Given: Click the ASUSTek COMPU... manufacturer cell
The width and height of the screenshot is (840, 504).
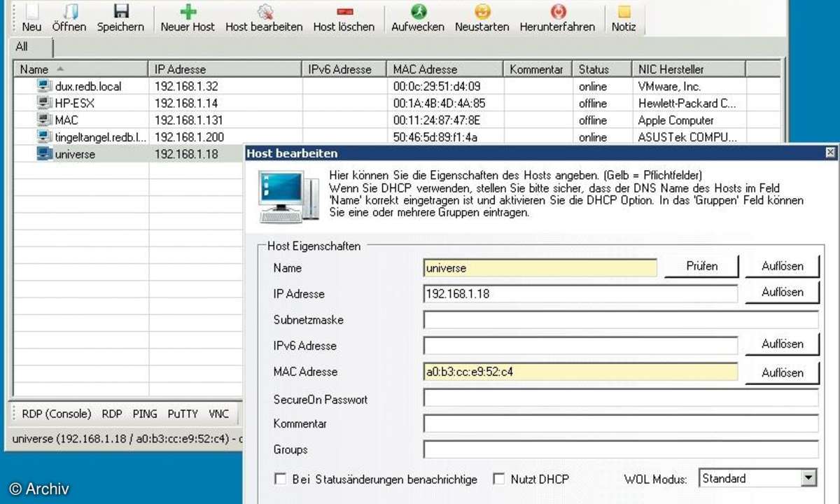Looking at the screenshot, I should tap(689, 137).
